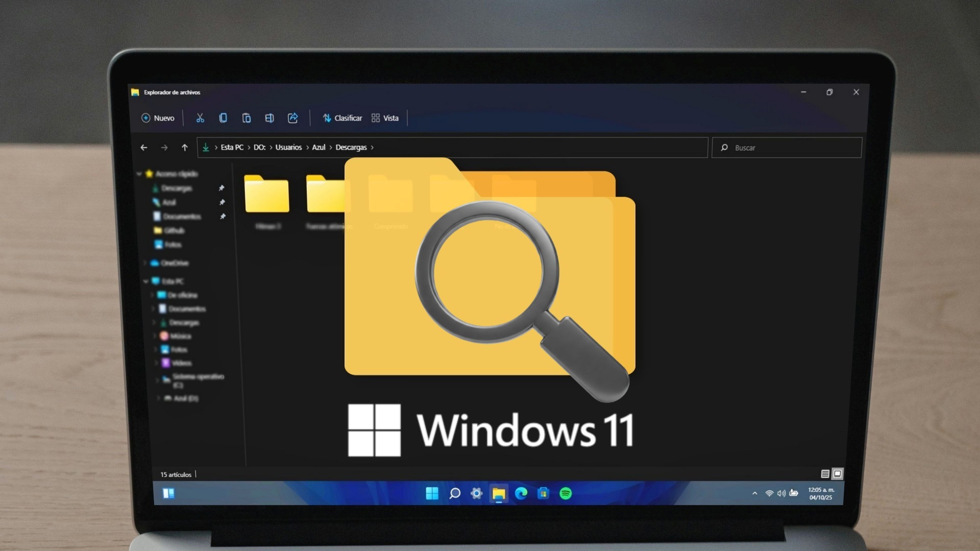This screenshot has width=980, height=551.
Task: Open the chevron after Usuarios in address bar
Action: point(307,147)
